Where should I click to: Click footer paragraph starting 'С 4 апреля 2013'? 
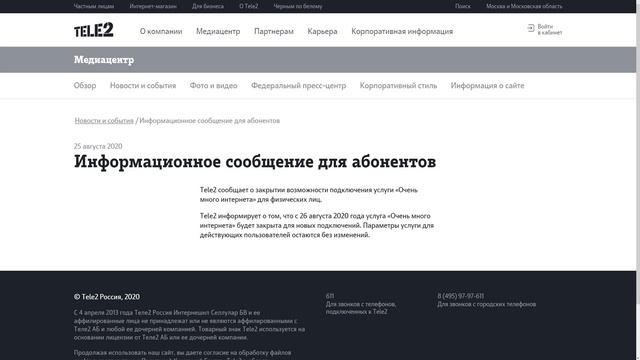pos(189,325)
